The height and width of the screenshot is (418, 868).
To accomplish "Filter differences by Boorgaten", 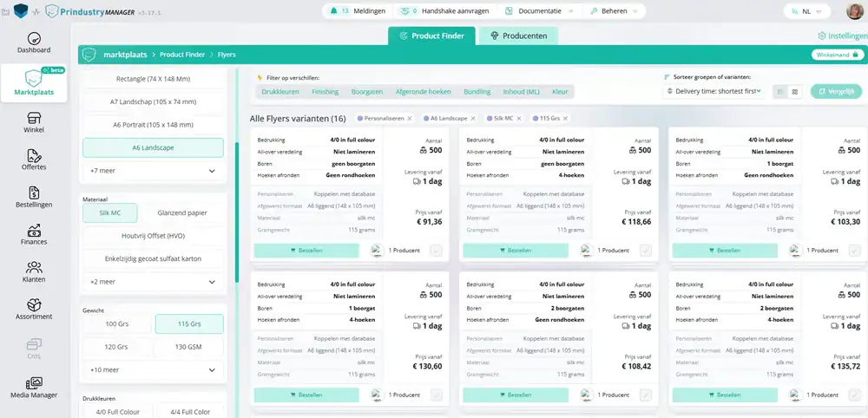I will click(x=367, y=92).
